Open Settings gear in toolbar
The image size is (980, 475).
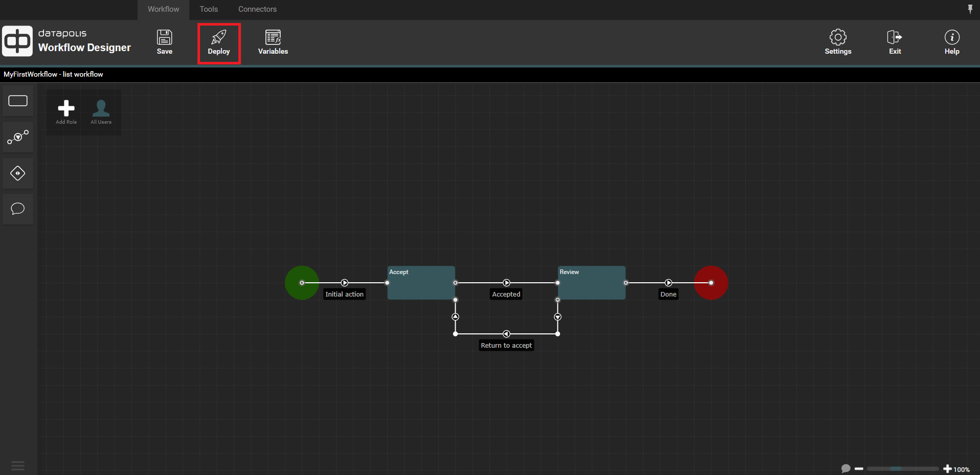click(x=837, y=42)
